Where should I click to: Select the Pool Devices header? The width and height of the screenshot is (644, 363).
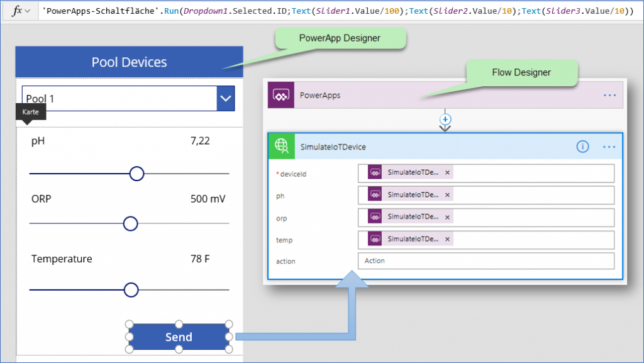click(130, 62)
